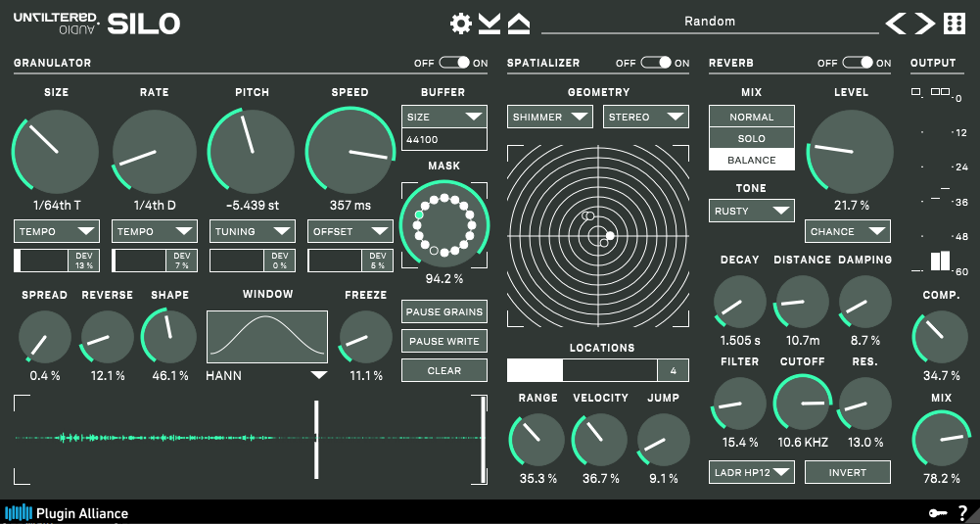Toggle the Granulator on/off switch
Viewport: 980px width, 524px height.
point(454,63)
